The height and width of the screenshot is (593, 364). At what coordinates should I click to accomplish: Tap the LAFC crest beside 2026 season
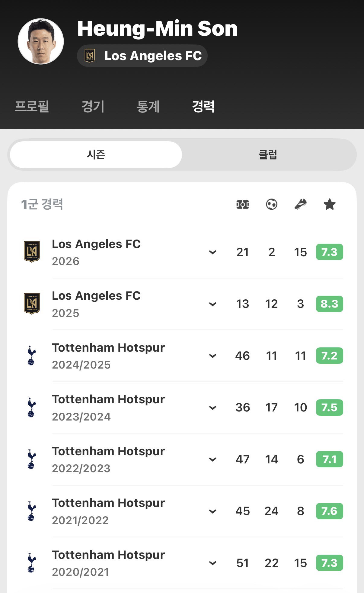(32, 252)
